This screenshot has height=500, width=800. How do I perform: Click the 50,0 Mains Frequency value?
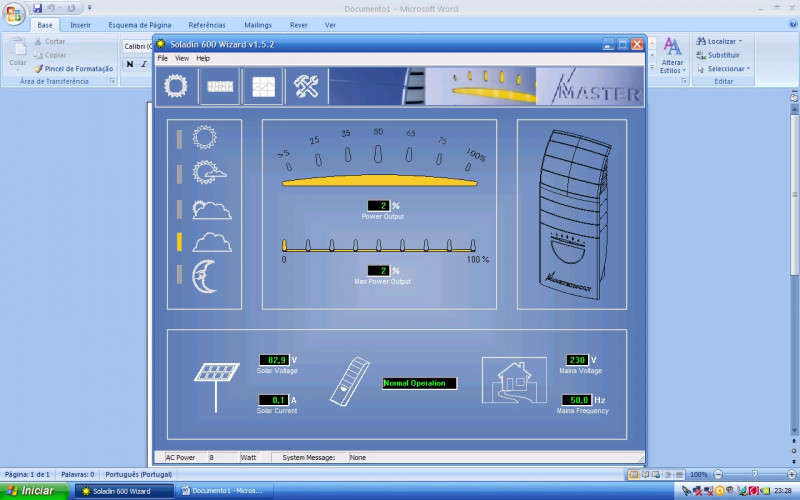click(x=577, y=400)
